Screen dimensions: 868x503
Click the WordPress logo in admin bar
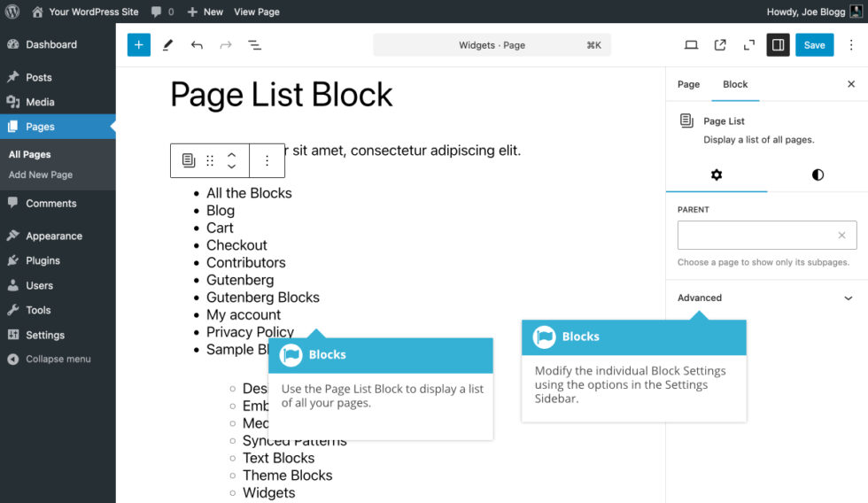[x=12, y=12]
